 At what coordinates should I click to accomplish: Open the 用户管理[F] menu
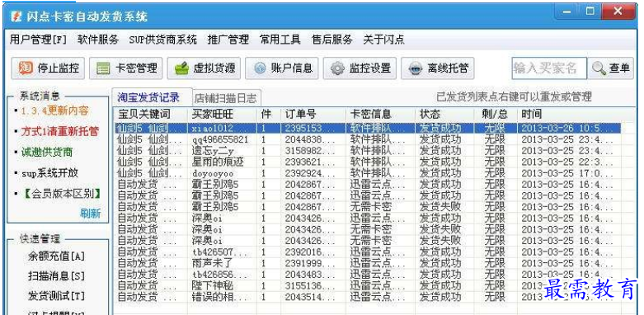point(38,40)
